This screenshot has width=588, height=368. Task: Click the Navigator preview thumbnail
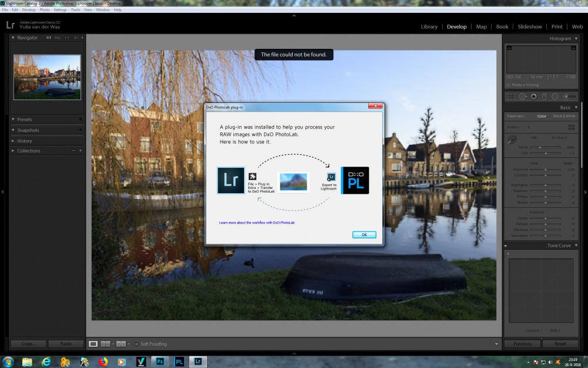(x=47, y=77)
